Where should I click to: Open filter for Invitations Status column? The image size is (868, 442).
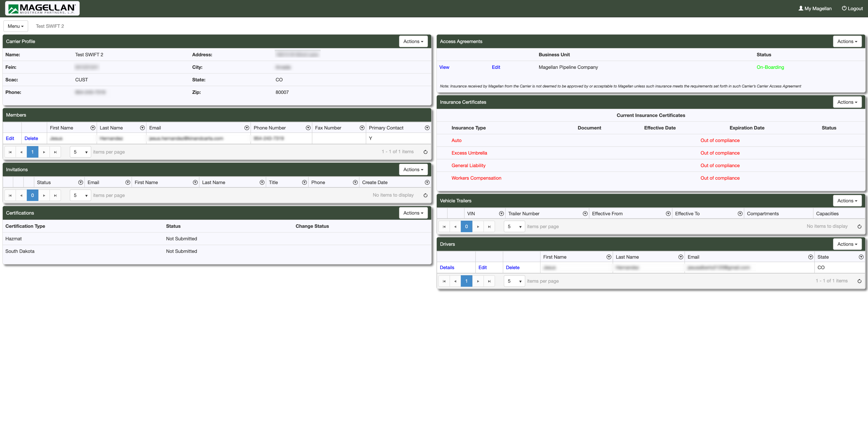click(x=81, y=183)
